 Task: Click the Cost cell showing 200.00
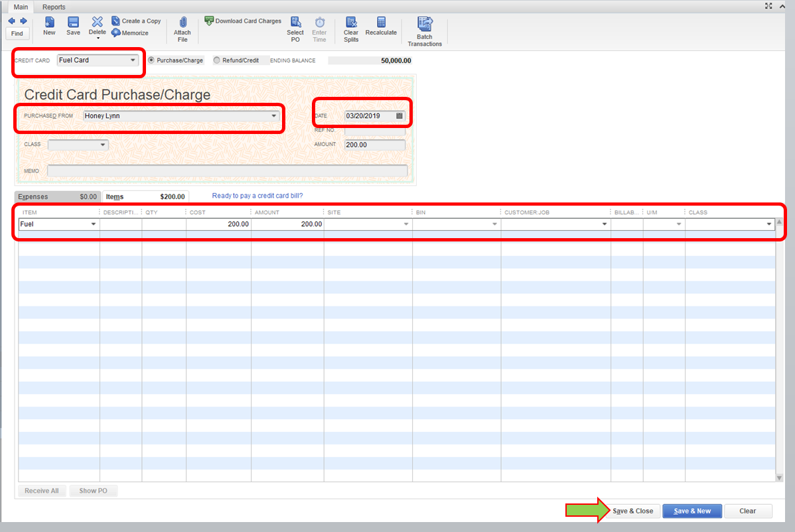click(218, 224)
